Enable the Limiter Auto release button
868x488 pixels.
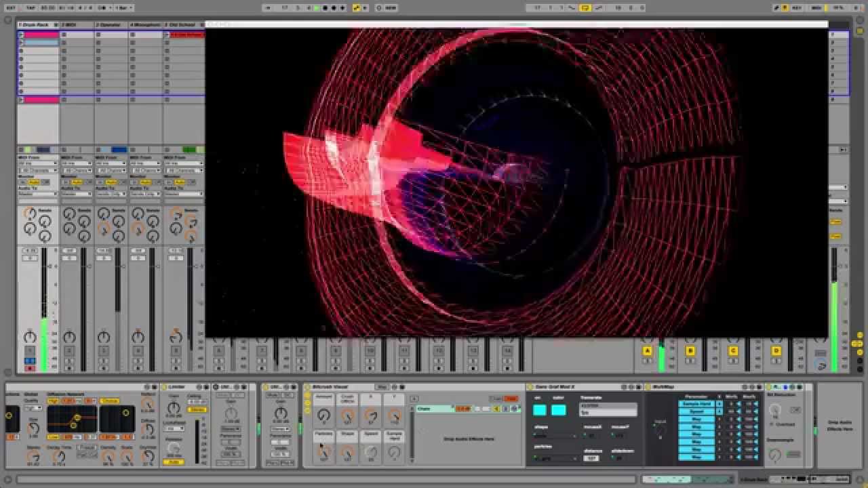174,462
